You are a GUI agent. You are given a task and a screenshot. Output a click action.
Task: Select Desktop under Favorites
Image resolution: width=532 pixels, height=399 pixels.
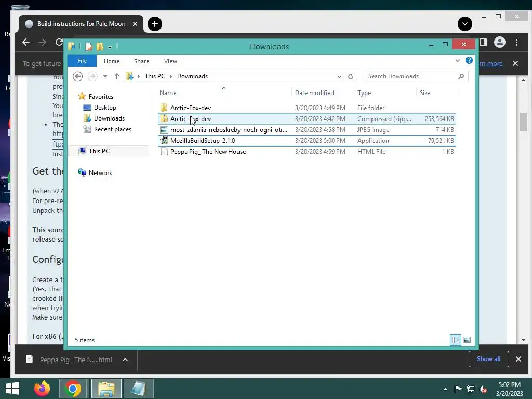coord(105,107)
